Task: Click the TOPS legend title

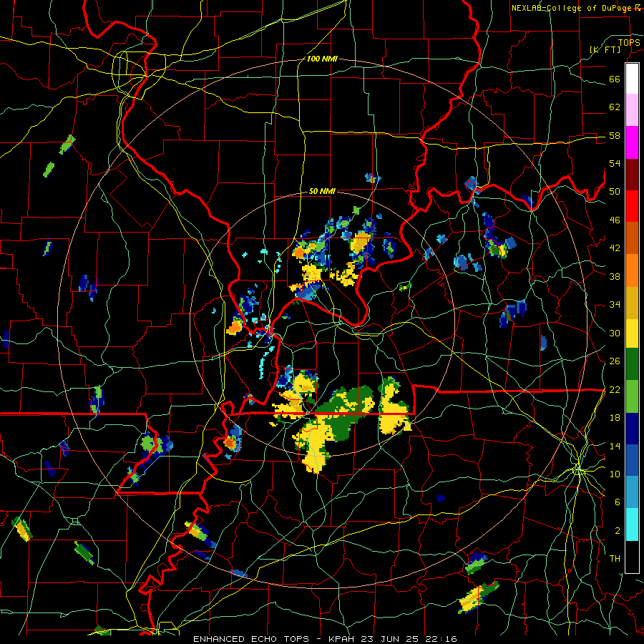Action: click(629, 42)
